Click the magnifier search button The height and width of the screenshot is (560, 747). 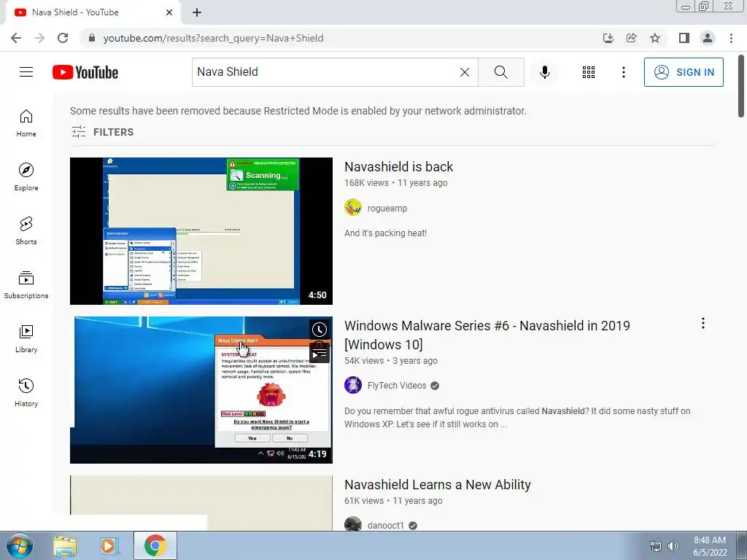click(x=500, y=72)
